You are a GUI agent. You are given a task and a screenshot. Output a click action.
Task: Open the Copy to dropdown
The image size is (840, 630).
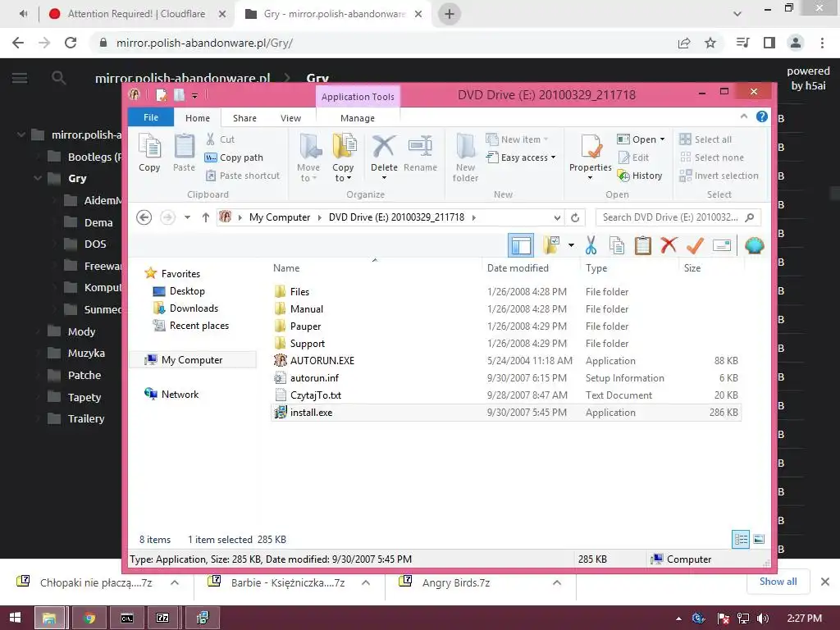point(343,172)
